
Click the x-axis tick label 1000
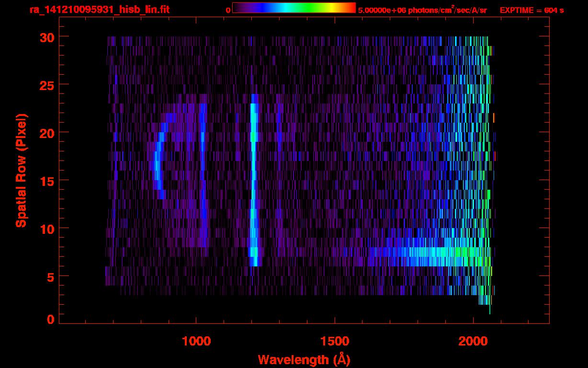(196, 341)
